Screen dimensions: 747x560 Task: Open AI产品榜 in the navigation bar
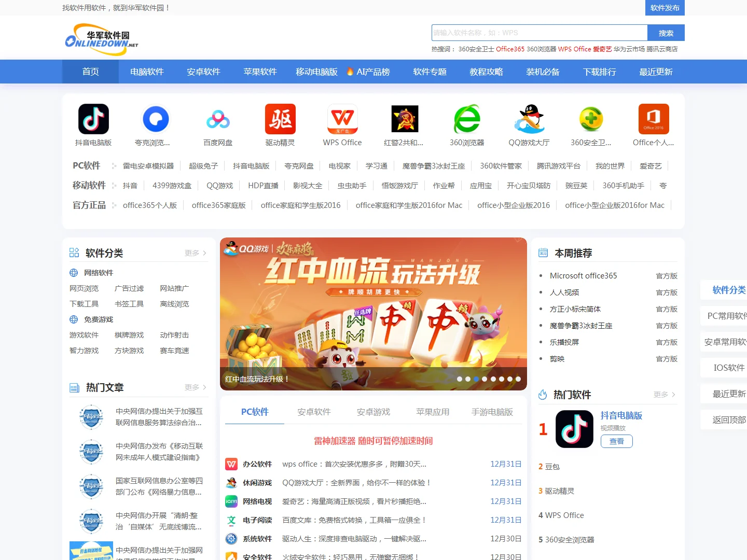click(373, 72)
